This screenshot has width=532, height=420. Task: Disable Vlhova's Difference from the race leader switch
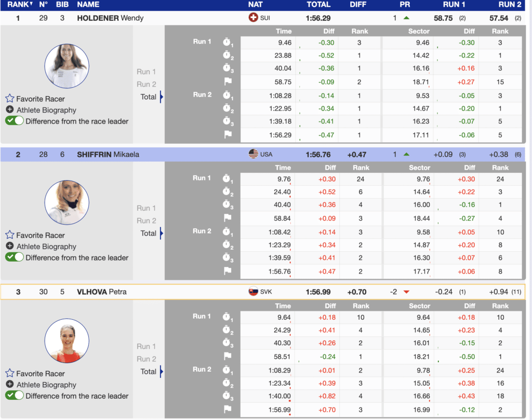tap(15, 395)
